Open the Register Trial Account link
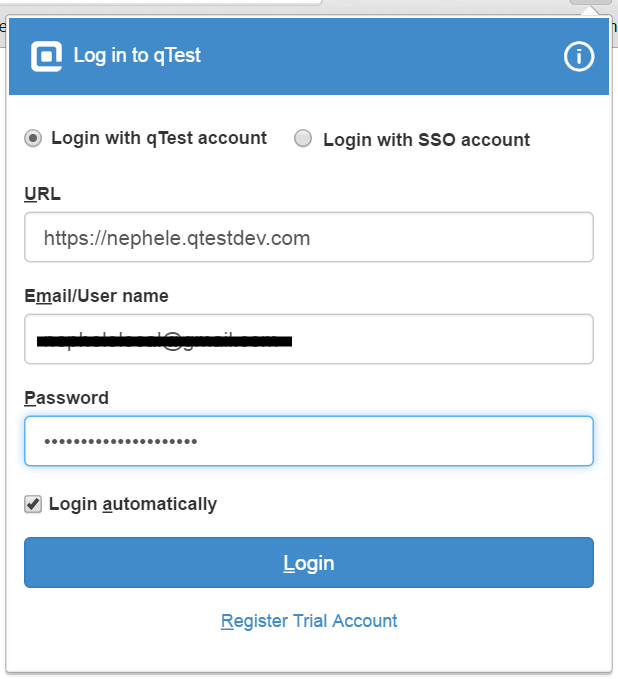Screen dimensions: 618x679 point(309,621)
